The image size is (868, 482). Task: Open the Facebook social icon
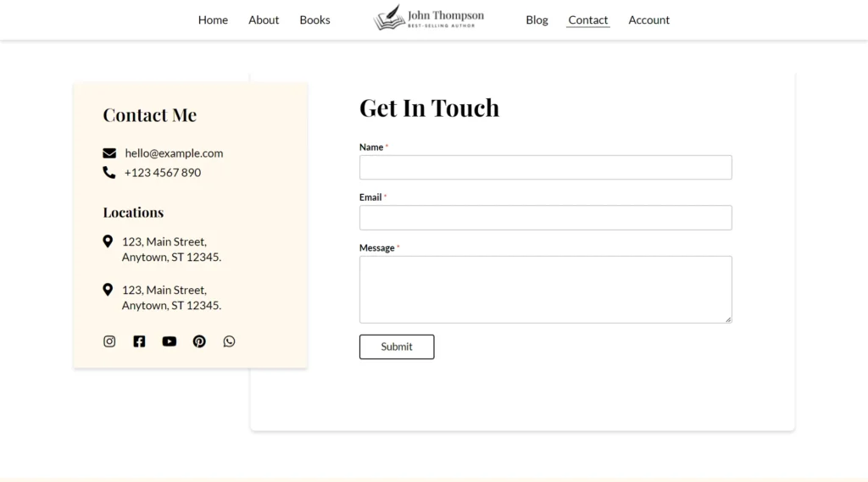tap(139, 341)
